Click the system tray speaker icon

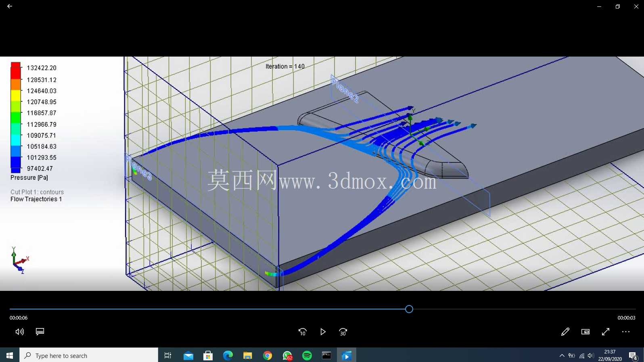591,356
